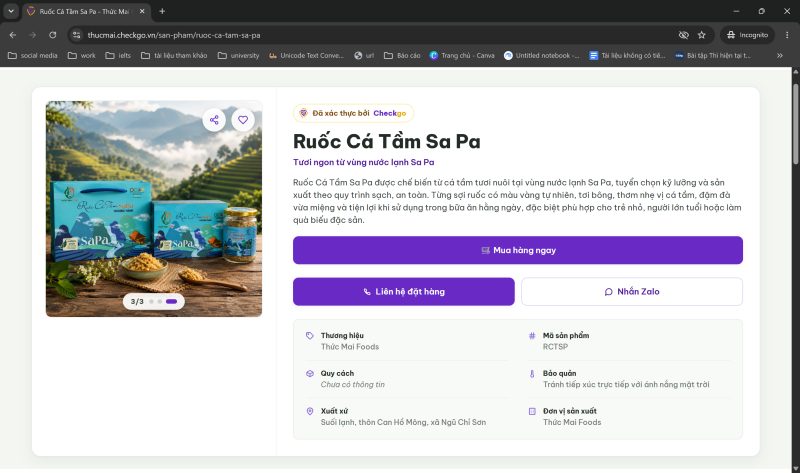800x473 pixels.
Task: Open the tab search dropdown arrow
Action: pyautogui.click(x=11, y=11)
